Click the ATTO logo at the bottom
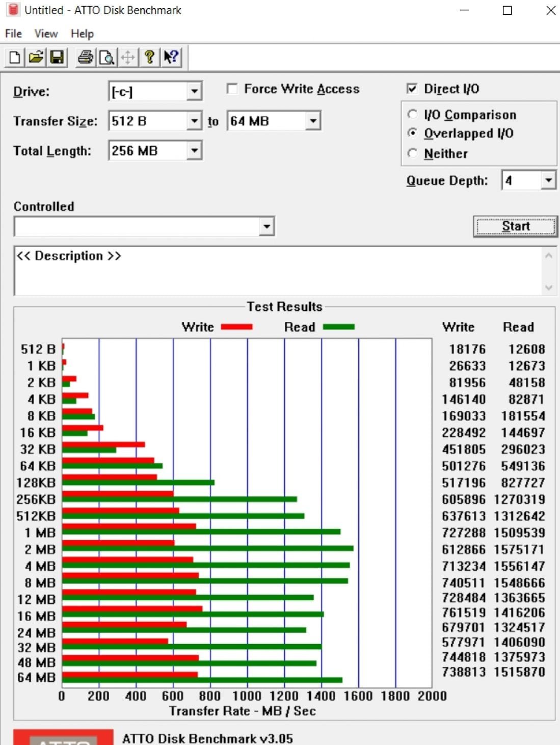The width and height of the screenshot is (560, 745). coord(63,737)
